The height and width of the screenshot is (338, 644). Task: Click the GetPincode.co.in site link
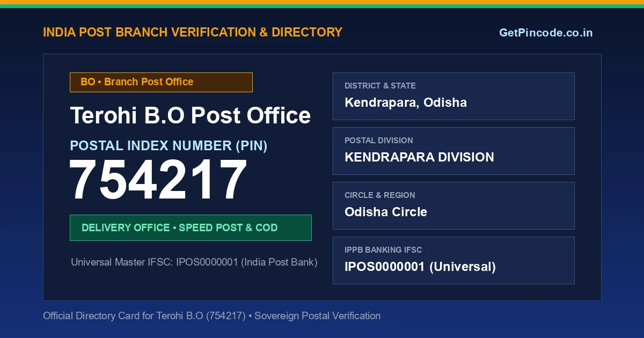[x=546, y=32]
